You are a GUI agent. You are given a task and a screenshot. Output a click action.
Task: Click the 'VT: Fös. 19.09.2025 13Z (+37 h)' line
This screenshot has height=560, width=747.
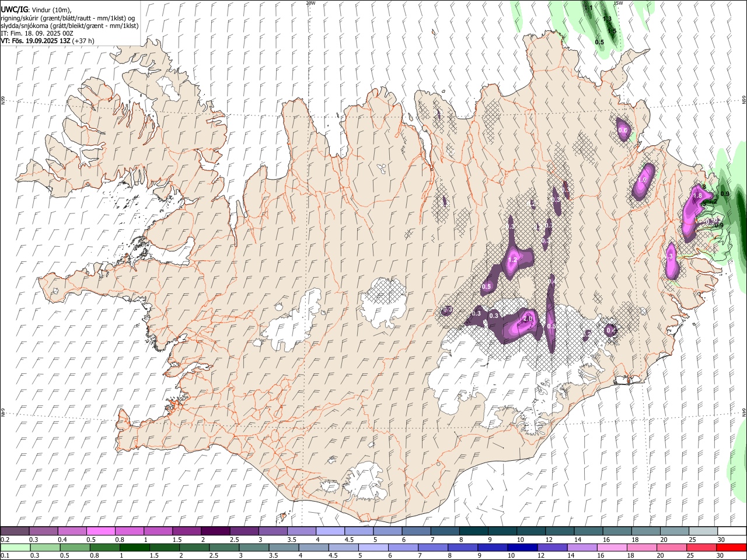click(x=48, y=41)
